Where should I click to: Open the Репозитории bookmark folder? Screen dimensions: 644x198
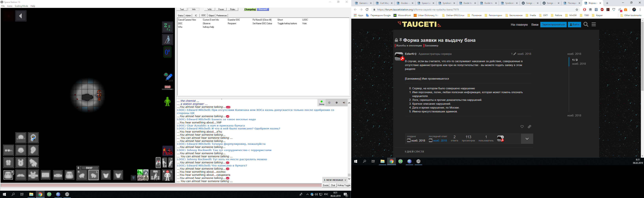(493, 15)
